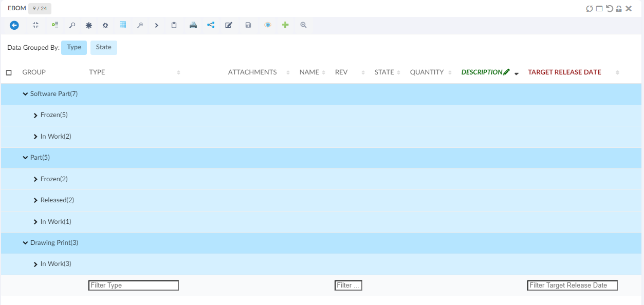644x305 pixels.
Task: Collapse the Software Part(7) group
Action: (x=25, y=94)
